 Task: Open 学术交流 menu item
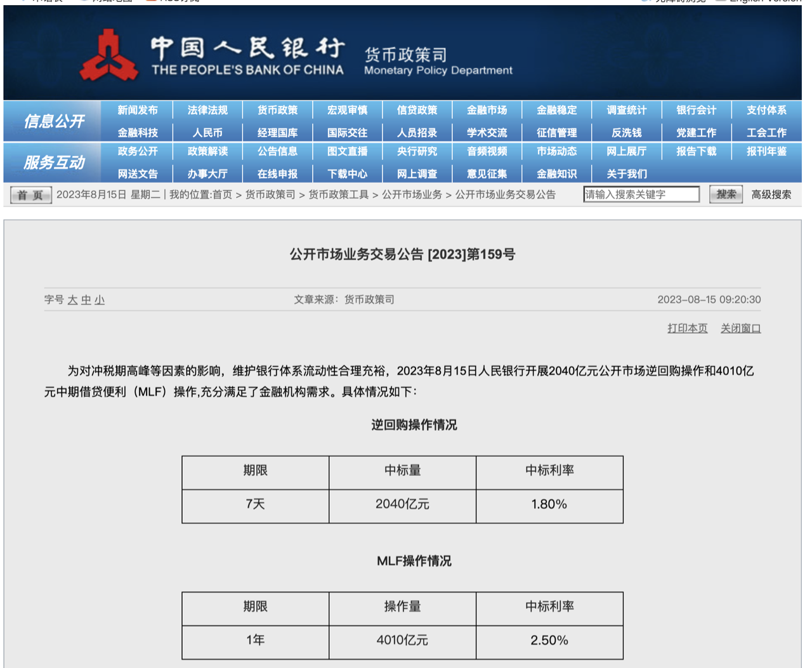pos(487,133)
